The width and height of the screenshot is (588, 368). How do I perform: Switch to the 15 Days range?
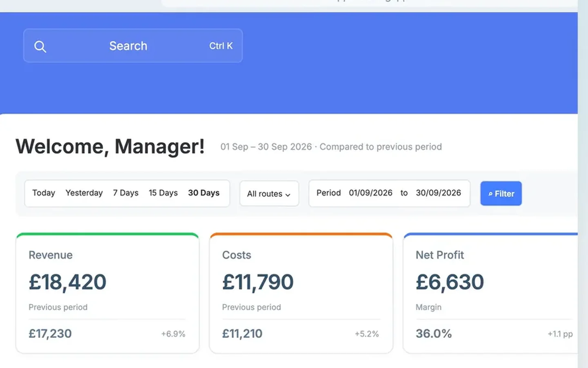click(x=163, y=193)
